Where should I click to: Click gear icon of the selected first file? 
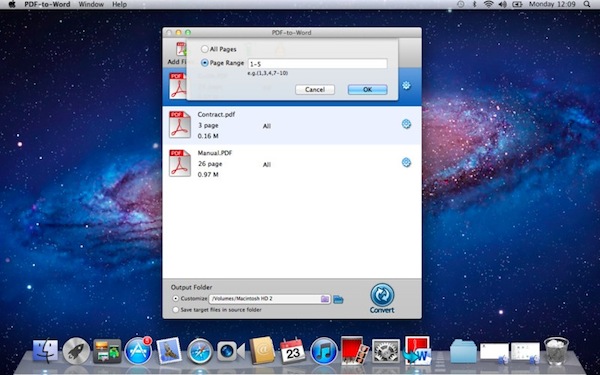(x=406, y=85)
